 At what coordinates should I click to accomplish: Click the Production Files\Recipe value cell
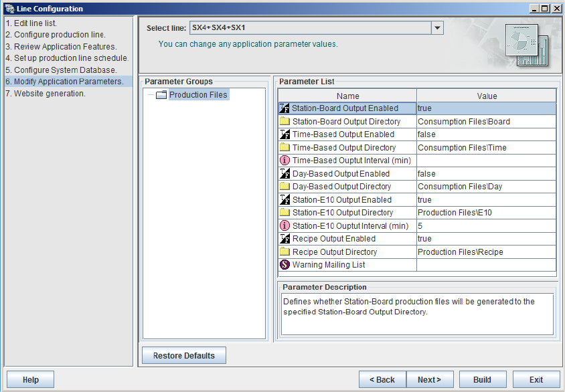486,252
